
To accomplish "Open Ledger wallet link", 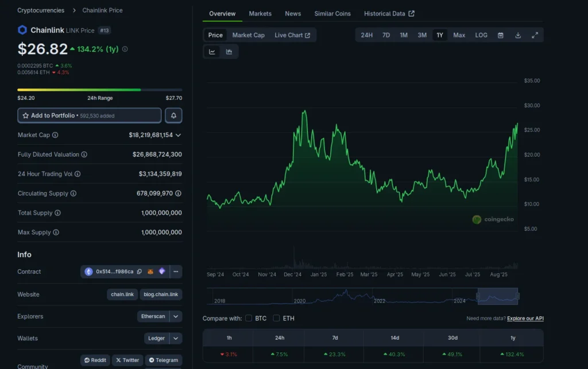I will tap(156, 338).
